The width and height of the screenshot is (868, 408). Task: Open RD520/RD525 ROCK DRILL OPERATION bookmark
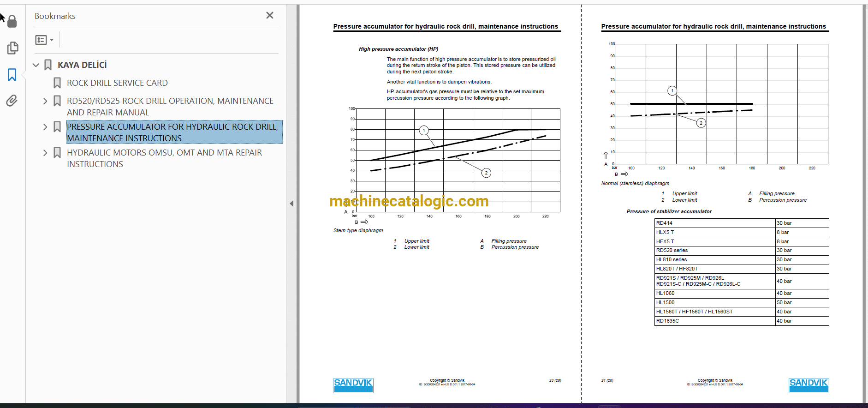[170, 107]
